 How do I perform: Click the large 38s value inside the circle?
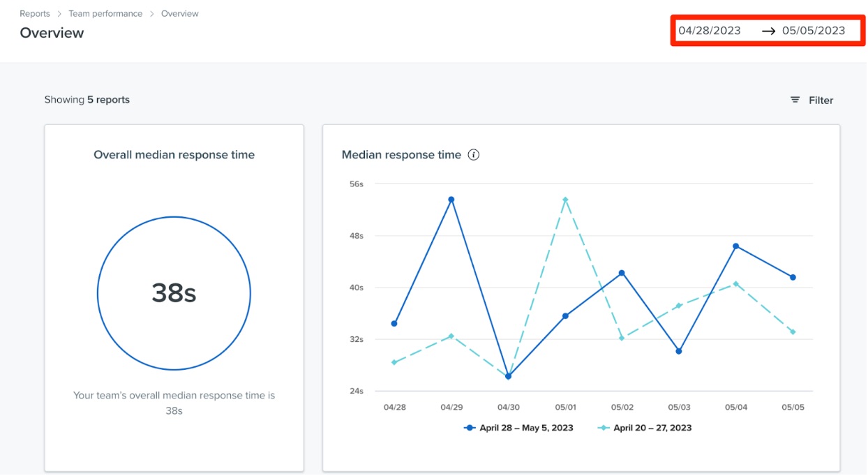[x=174, y=294]
